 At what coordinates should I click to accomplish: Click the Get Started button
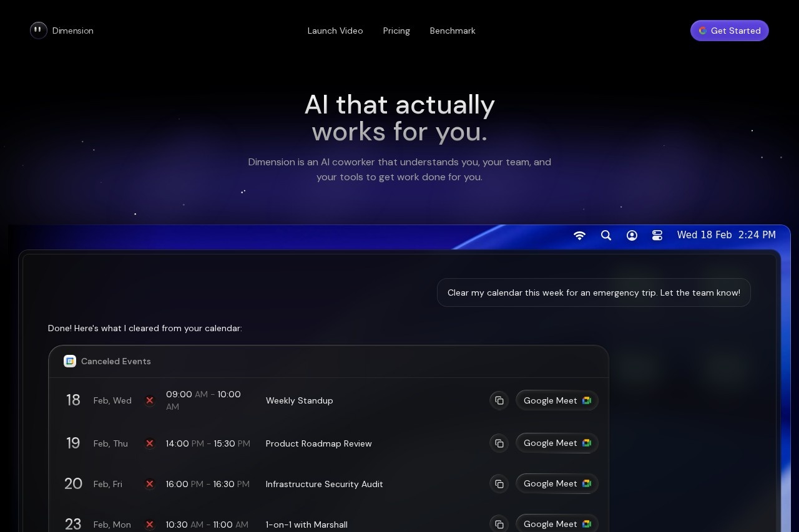pos(729,31)
